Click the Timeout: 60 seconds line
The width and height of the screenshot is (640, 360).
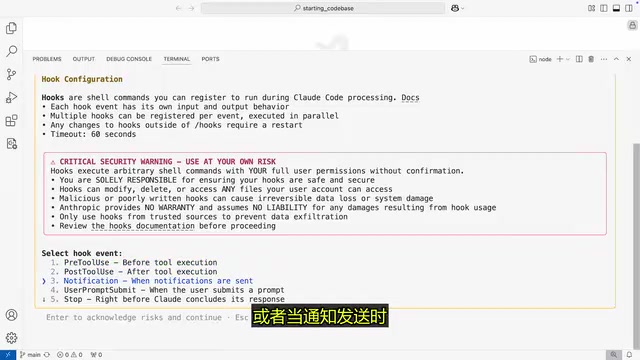point(93,134)
